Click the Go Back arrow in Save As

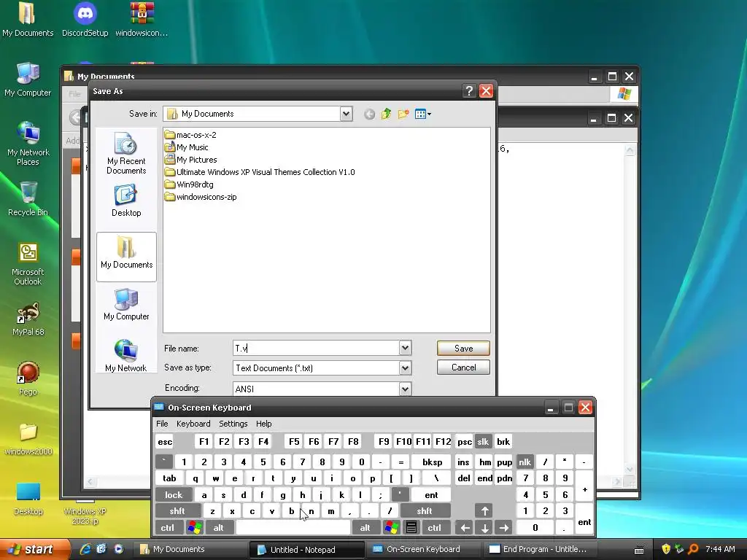369,114
